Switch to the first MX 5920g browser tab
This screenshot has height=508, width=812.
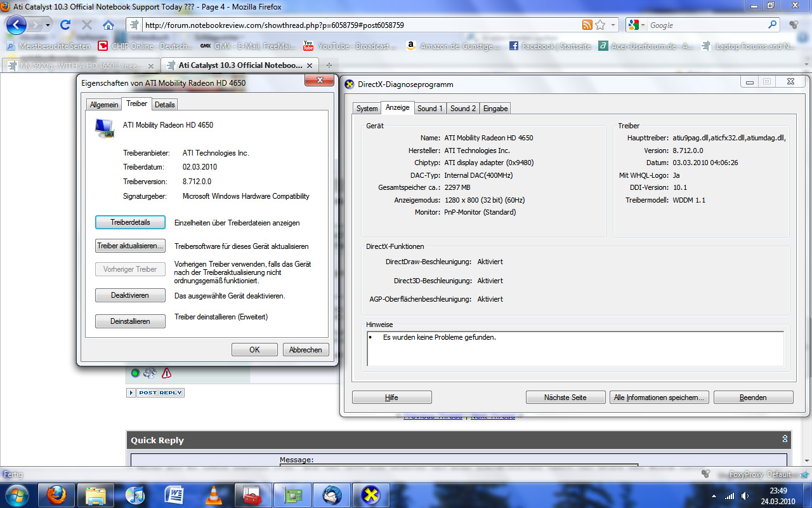point(80,65)
